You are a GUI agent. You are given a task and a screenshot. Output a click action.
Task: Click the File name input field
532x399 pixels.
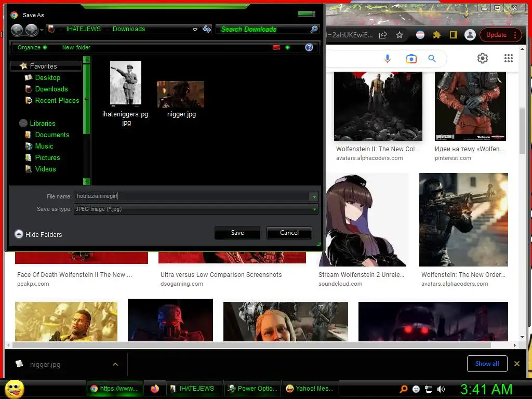point(191,196)
